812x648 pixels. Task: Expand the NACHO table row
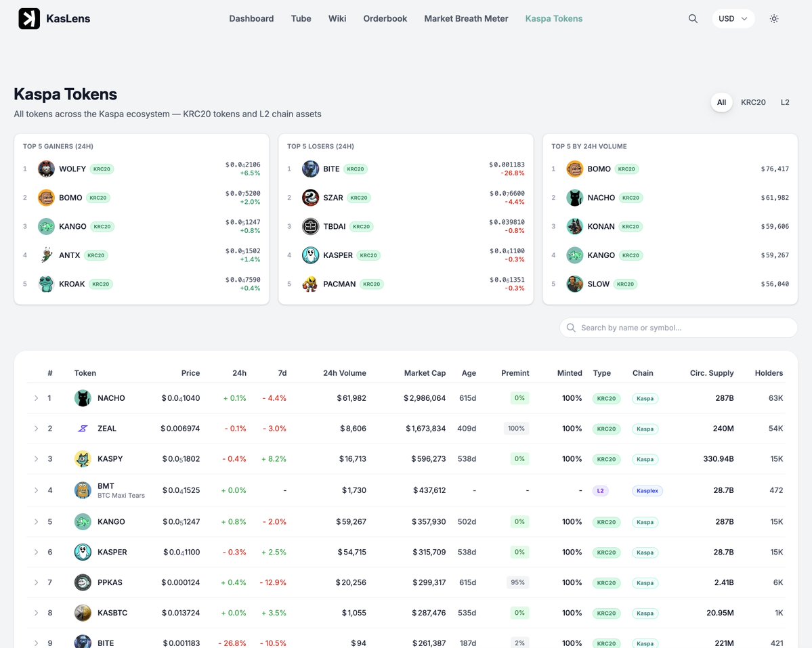coord(37,398)
